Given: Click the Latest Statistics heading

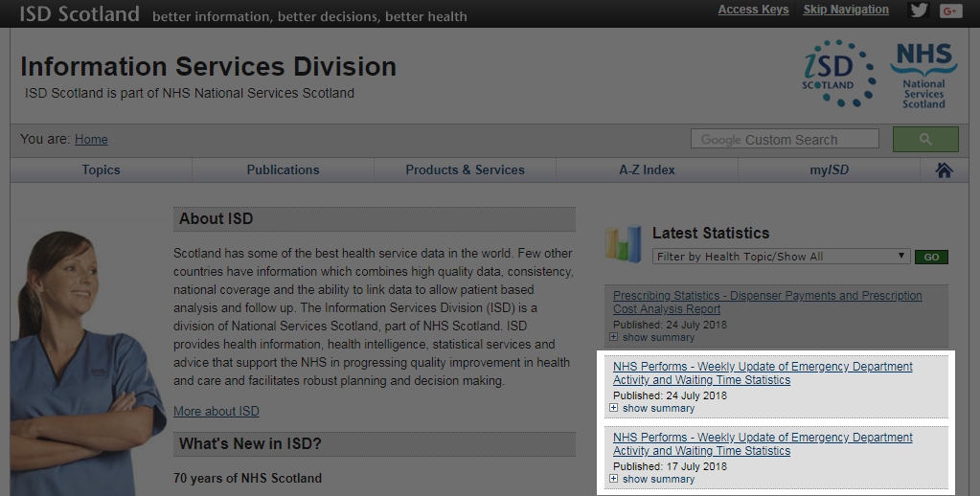Looking at the screenshot, I should click(711, 233).
